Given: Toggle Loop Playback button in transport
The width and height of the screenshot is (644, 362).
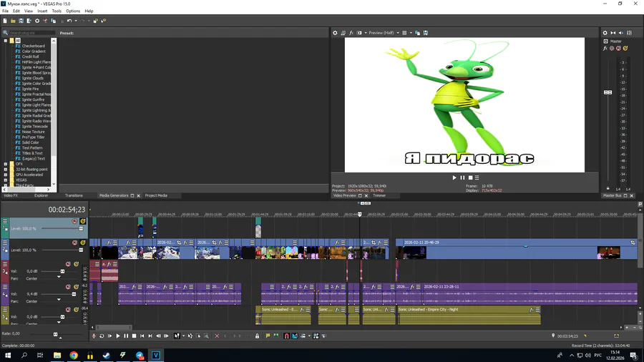Looking at the screenshot, I should [x=102, y=336].
